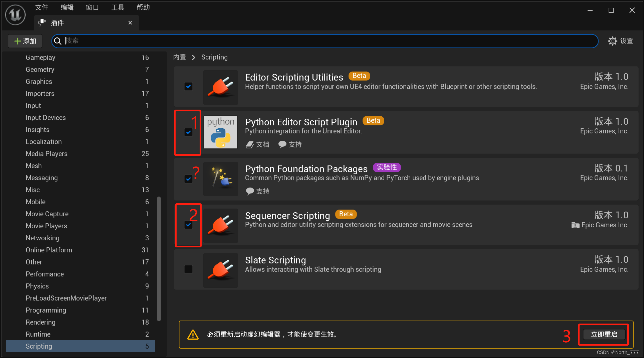Toggle Sequencer Scripting checkbox
644x358 pixels.
188,225
